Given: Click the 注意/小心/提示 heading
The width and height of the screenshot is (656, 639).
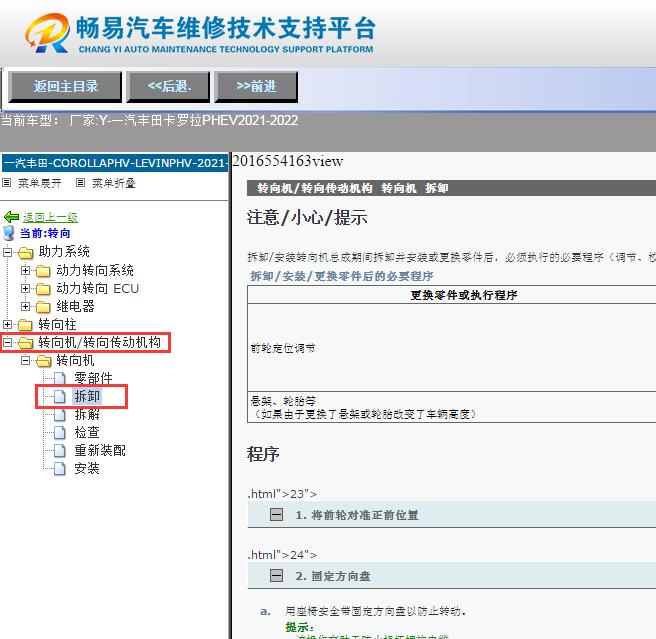Looking at the screenshot, I should [307, 218].
